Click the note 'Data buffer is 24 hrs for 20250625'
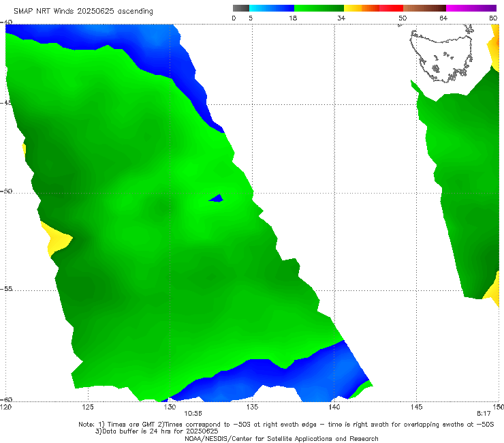Screen dimensions: 504x443 tap(160, 431)
